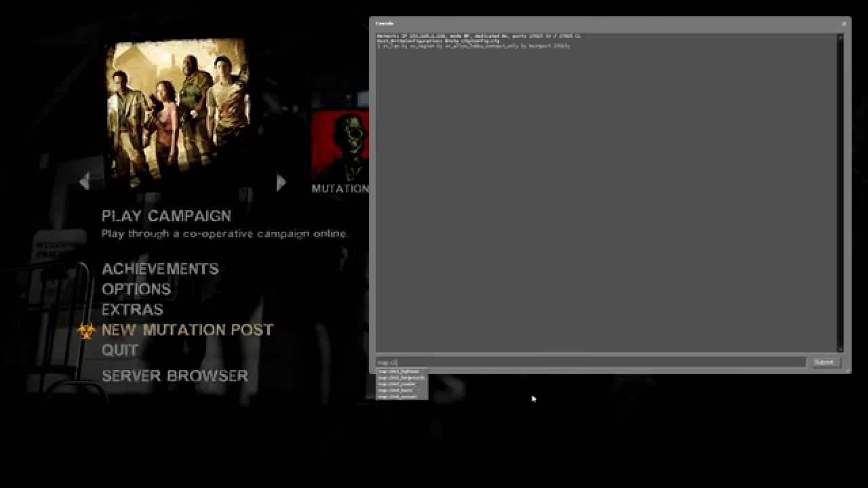Pick the c2m1_highway autocomplete suggestion
This screenshot has height=488, width=868.
(401, 371)
